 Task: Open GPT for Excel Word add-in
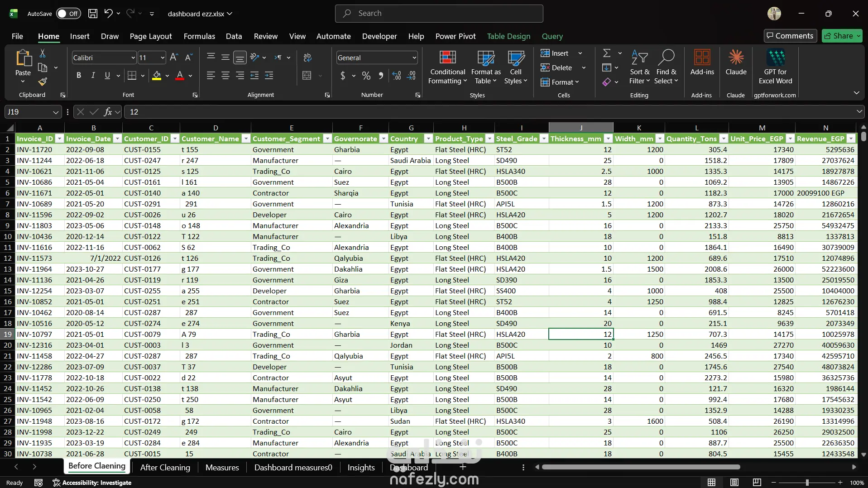[x=775, y=67]
